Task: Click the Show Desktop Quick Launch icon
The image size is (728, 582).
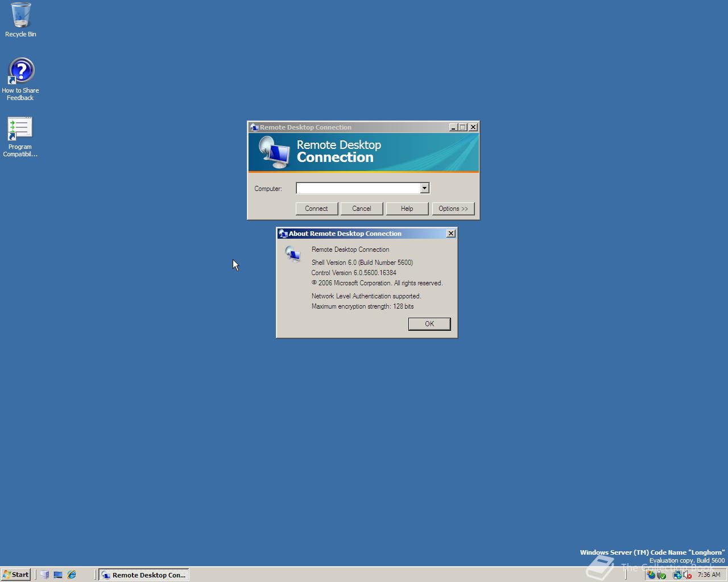Action: (58, 575)
